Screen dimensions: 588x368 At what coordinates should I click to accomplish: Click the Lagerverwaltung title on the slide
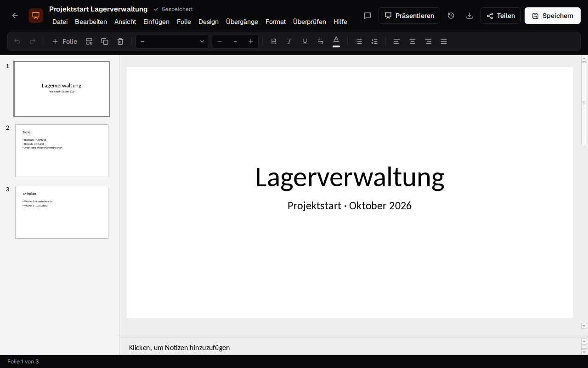pos(350,177)
